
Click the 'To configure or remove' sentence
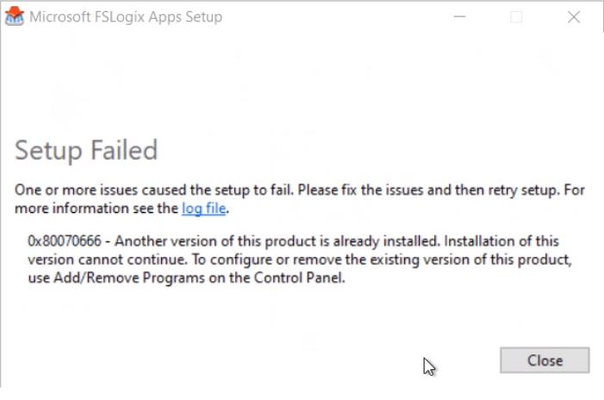click(x=382, y=260)
